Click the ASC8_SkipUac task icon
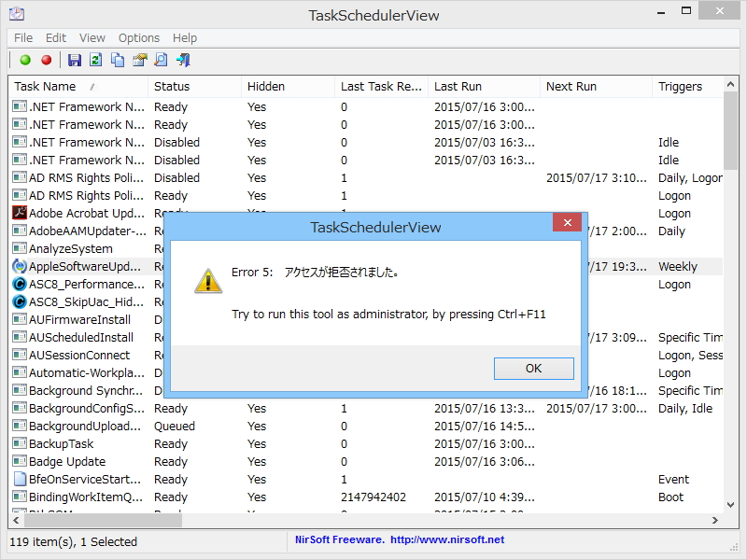This screenshot has height=560, width=747. click(20, 301)
